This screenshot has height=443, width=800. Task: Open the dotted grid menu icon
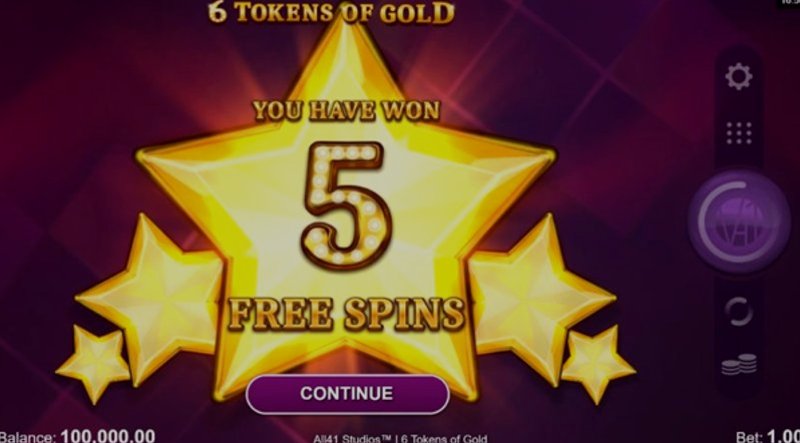(x=739, y=133)
